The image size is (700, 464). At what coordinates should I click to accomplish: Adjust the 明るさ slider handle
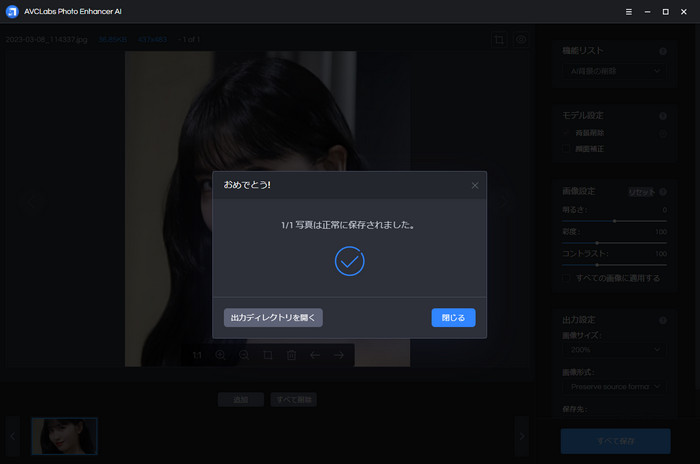pos(615,221)
